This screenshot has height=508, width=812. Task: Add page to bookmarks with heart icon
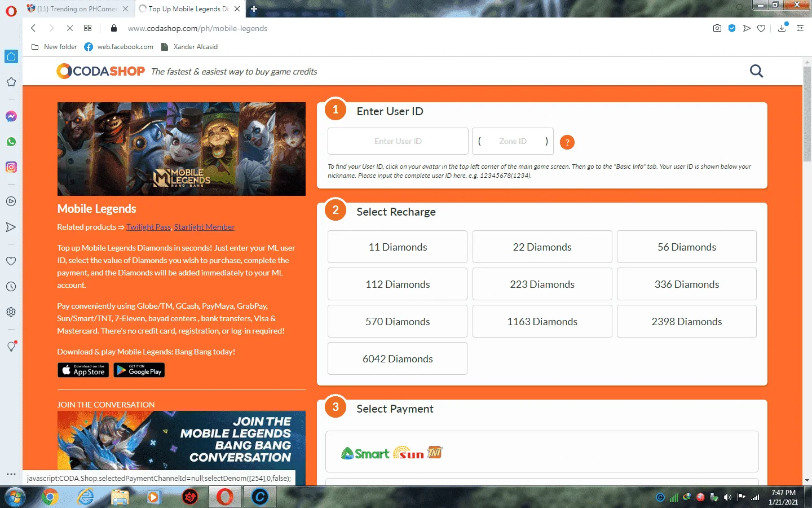(x=761, y=28)
